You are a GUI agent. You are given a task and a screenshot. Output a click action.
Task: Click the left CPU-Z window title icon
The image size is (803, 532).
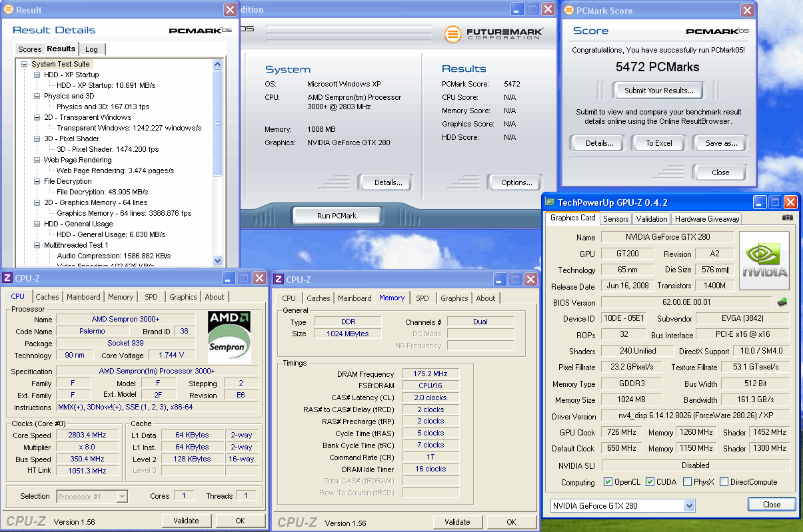coord(7,279)
